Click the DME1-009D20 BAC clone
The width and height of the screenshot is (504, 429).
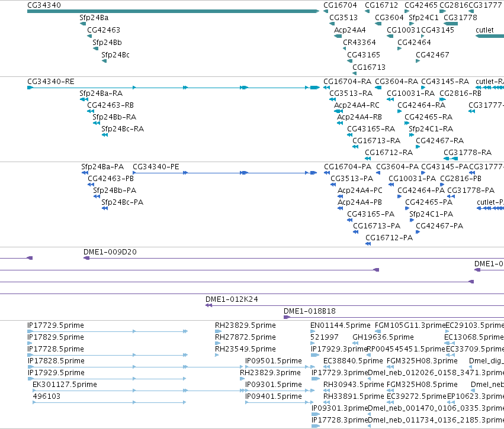tap(294, 258)
